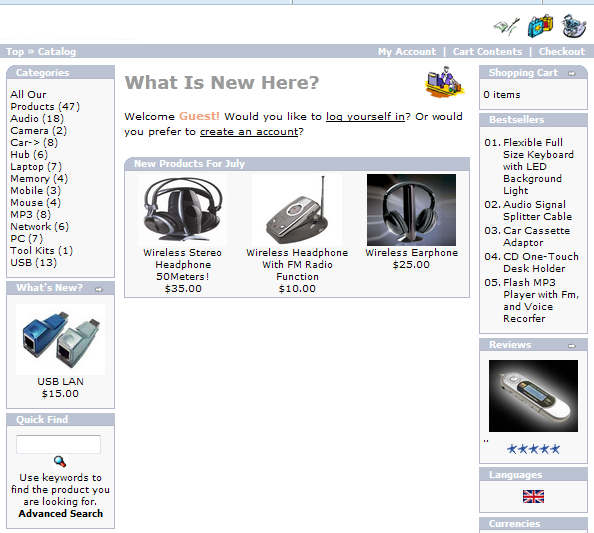Expand the Car-> category

click(34, 143)
